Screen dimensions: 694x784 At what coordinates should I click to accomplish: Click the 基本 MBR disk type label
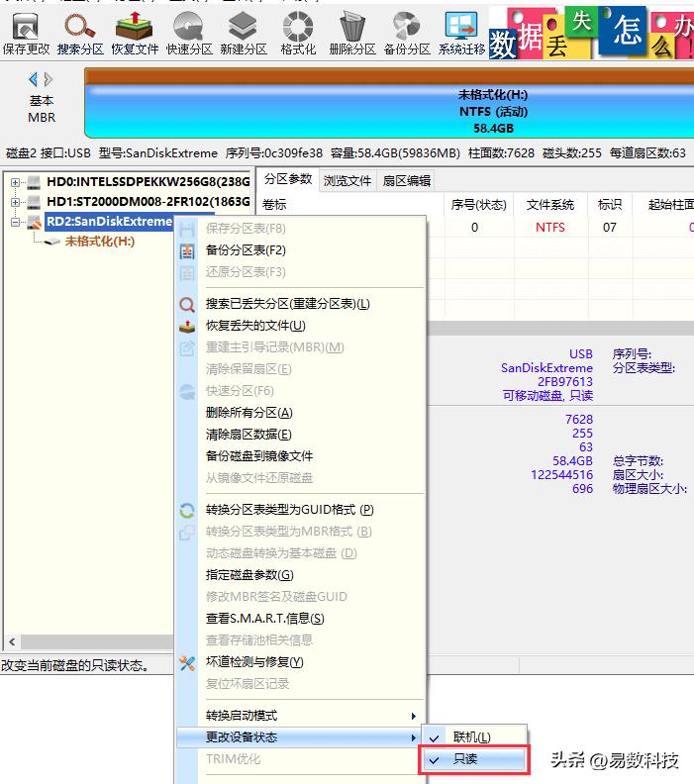point(42,109)
